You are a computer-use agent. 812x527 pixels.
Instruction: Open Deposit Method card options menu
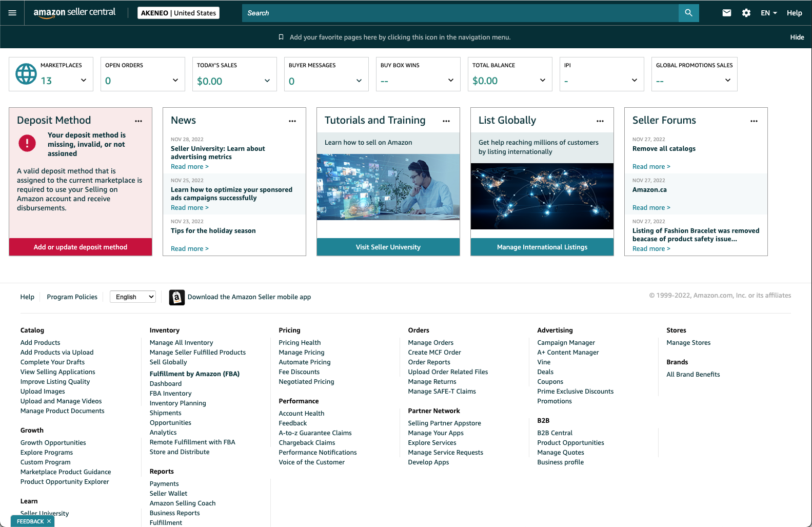pyautogui.click(x=138, y=121)
